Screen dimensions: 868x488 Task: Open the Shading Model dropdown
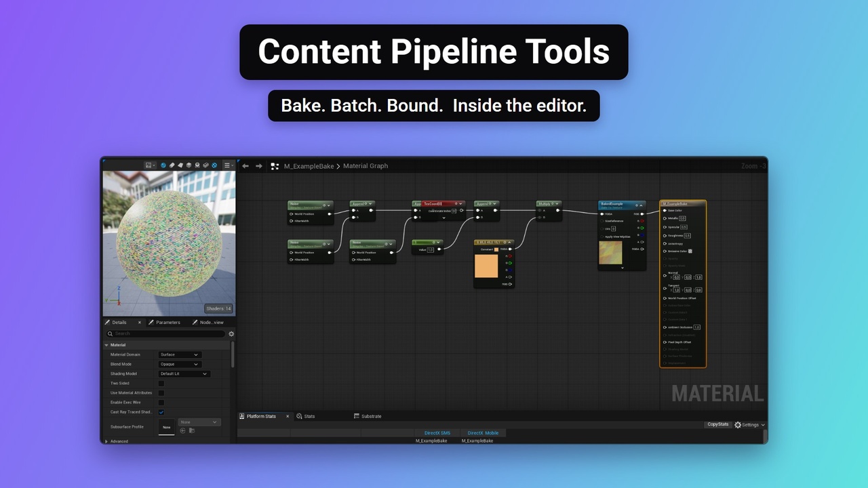[x=184, y=373]
